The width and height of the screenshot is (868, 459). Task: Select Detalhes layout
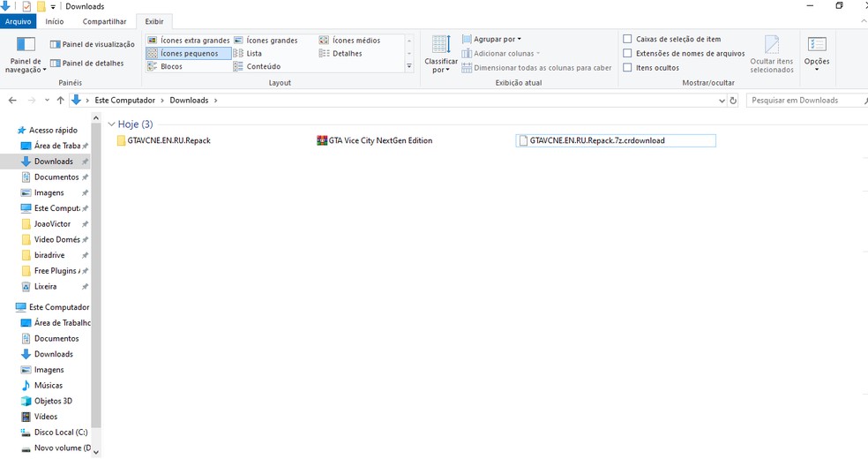pyautogui.click(x=341, y=53)
